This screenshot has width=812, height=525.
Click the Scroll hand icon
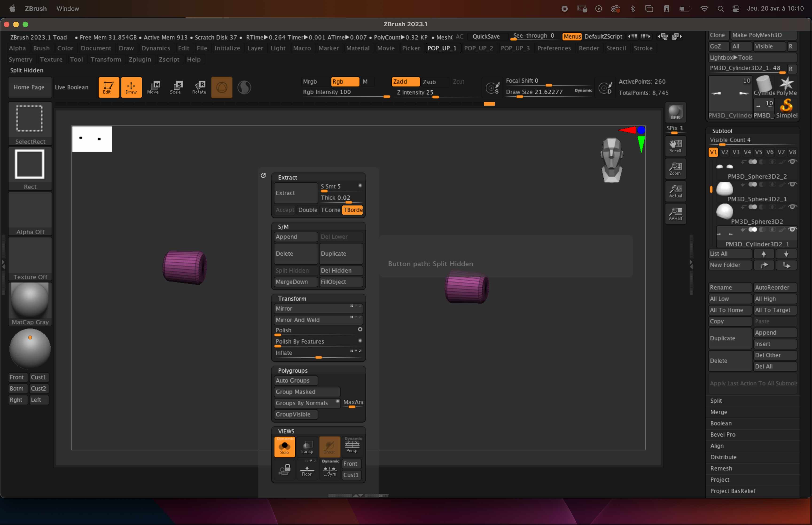(675, 146)
